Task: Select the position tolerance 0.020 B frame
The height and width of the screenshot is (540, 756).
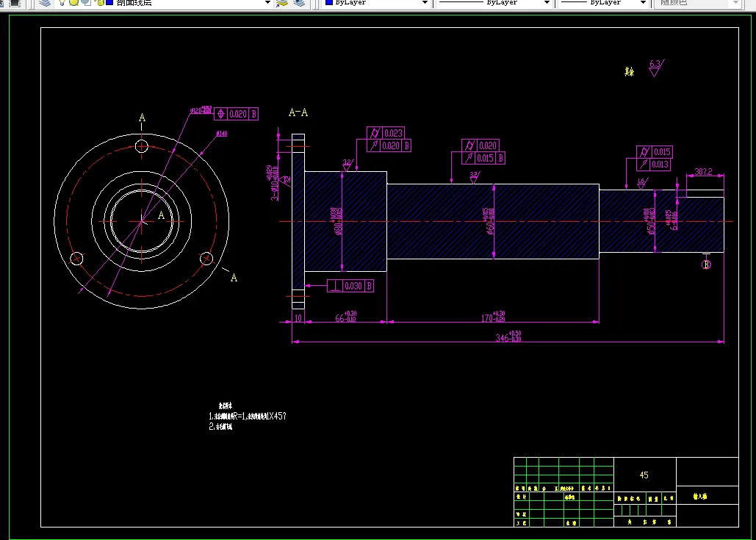Action: pos(237,114)
